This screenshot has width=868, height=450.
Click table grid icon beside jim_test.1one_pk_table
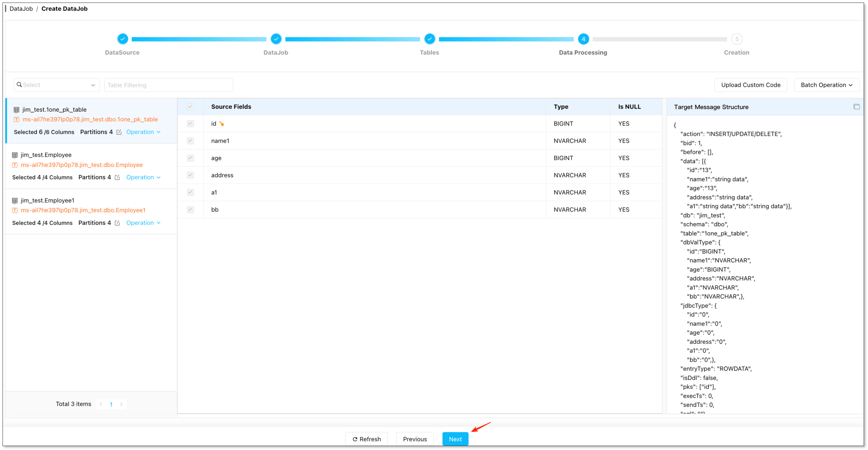(16, 110)
